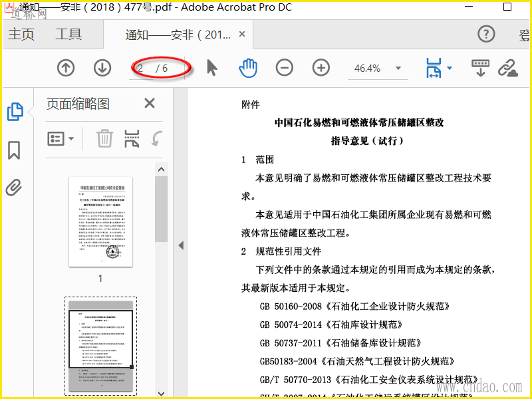Click the scrolling mode keyboard-arrow toolbar icon
The image size is (532, 399).
point(480,68)
